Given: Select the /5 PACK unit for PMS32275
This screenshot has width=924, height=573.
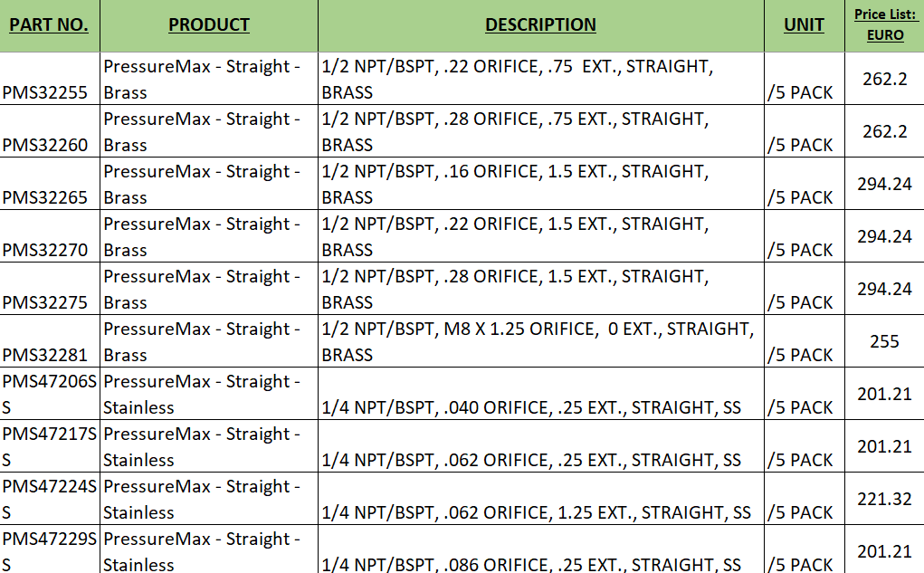Looking at the screenshot, I should (x=804, y=289).
